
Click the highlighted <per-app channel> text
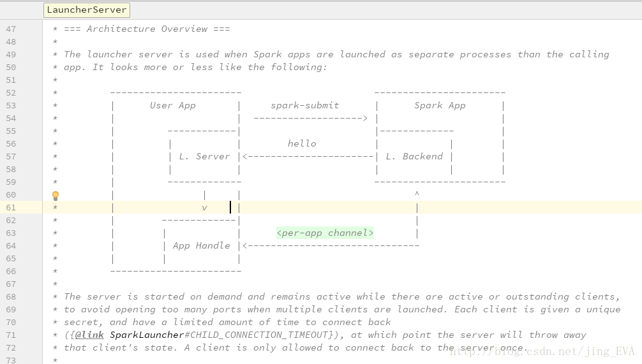(x=325, y=233)
